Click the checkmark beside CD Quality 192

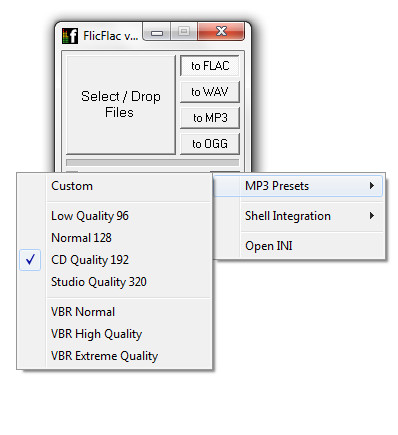click(30, 260)
